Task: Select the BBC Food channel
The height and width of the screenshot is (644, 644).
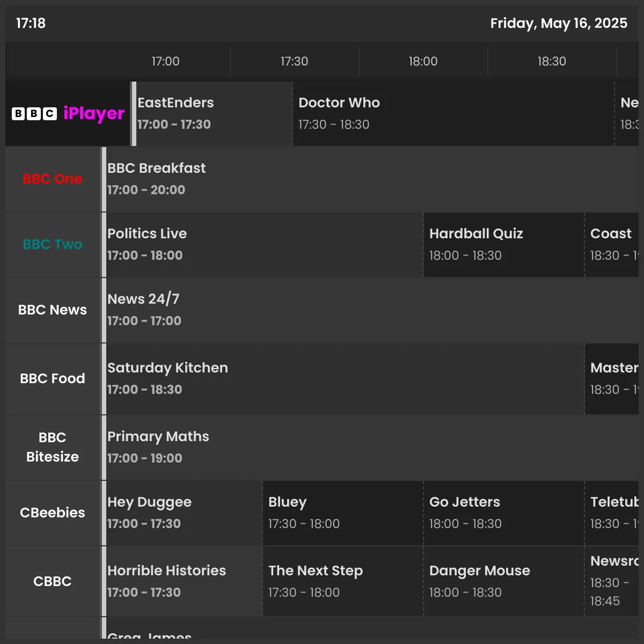Action: point(53,379)
